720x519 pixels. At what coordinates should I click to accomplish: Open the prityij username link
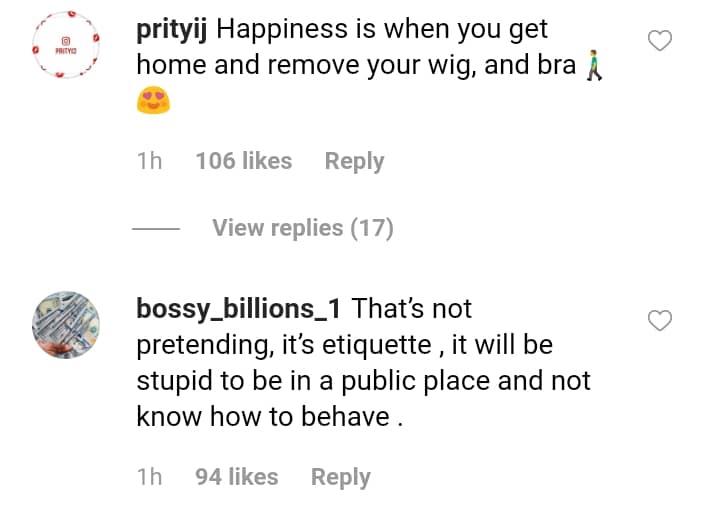171,30
